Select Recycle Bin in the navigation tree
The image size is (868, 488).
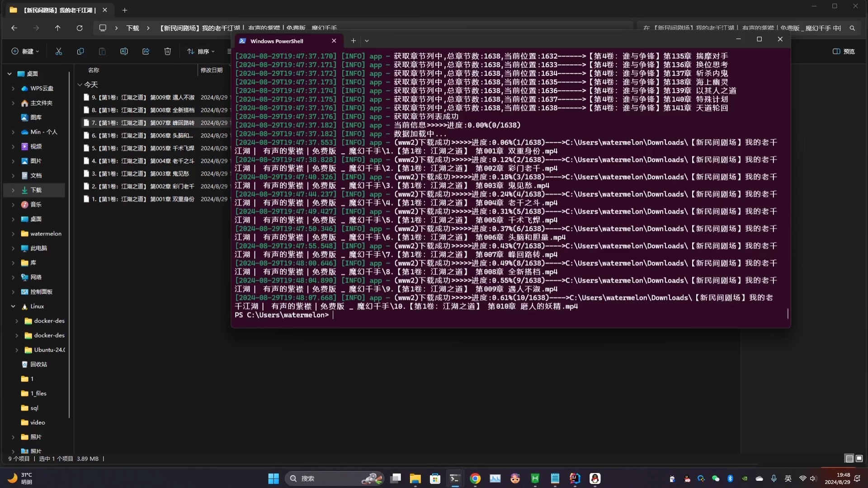38,365
